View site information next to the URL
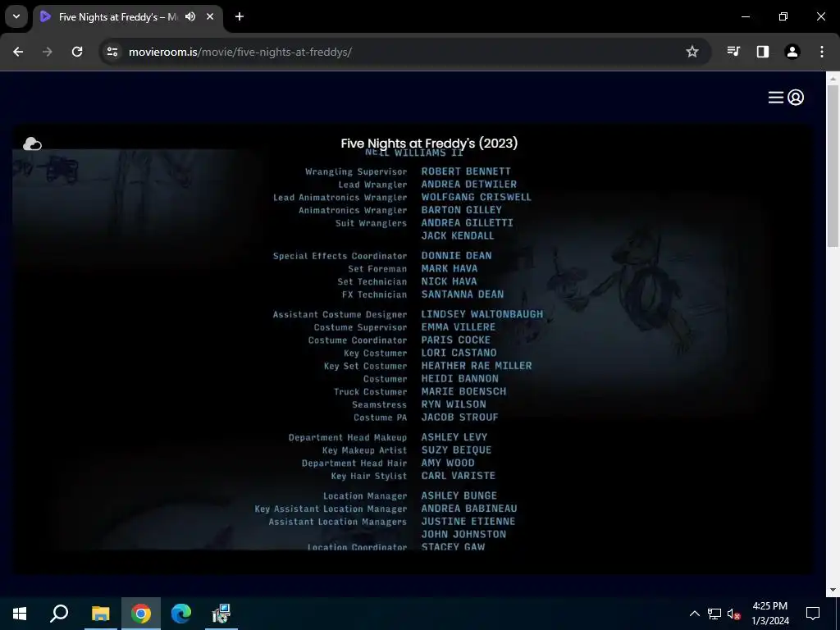840x630 pixels. point(112,52)
